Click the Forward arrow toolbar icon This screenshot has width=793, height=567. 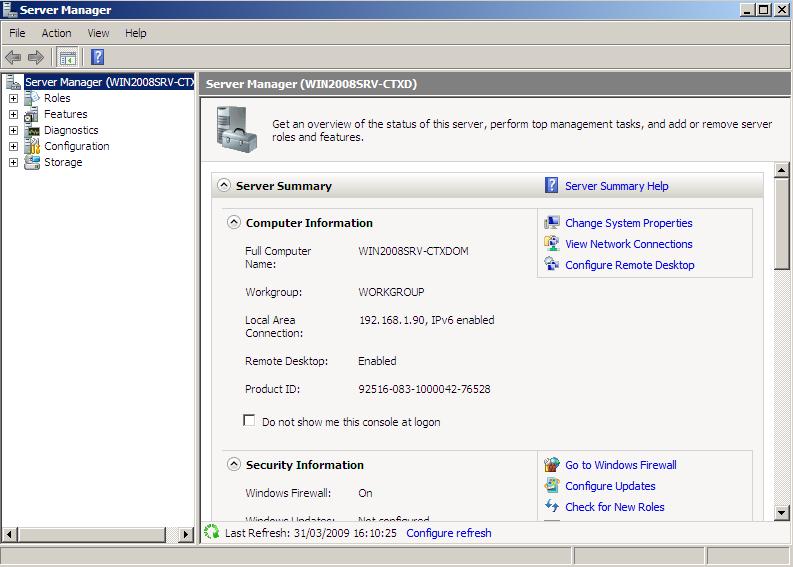click(35, 57)
